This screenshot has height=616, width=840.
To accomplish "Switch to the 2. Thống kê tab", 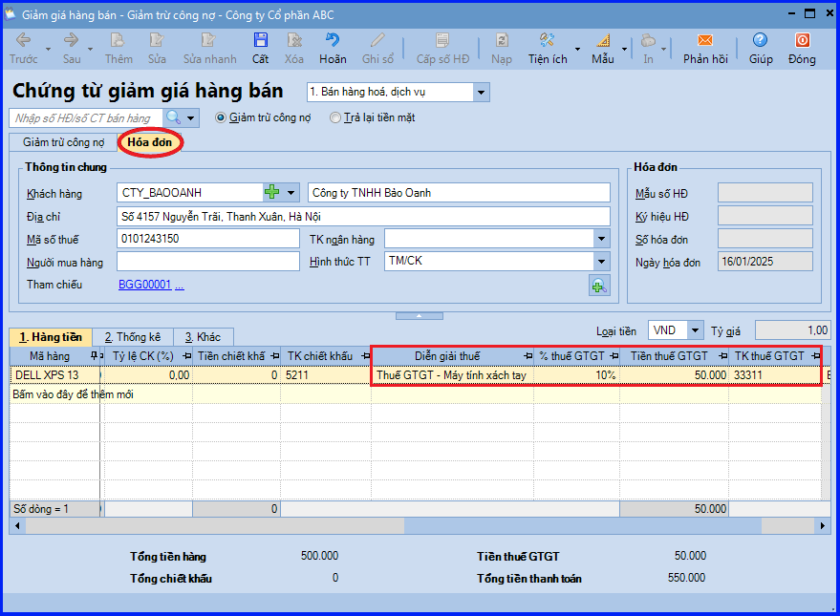I will point(132,337).
